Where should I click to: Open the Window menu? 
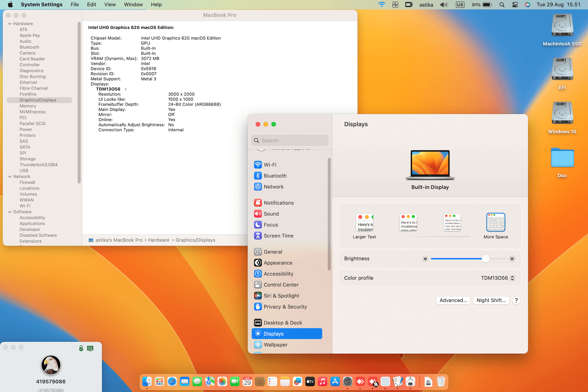click(x=133, y=5)
